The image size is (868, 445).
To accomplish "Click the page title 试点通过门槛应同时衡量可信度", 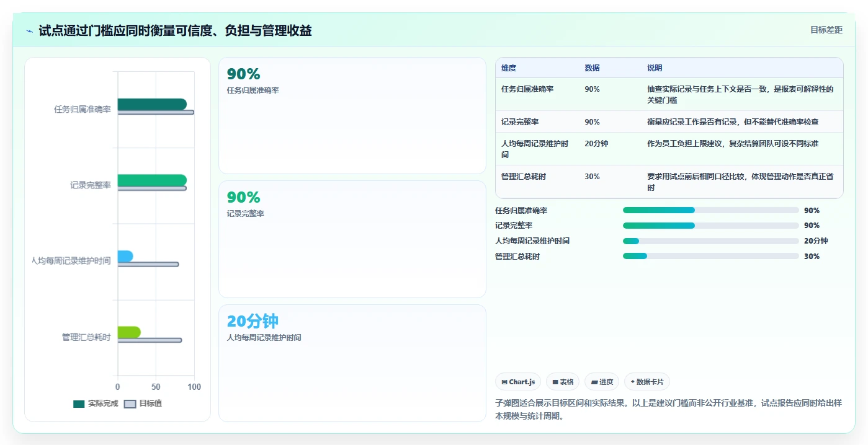I will coord(175,31).
